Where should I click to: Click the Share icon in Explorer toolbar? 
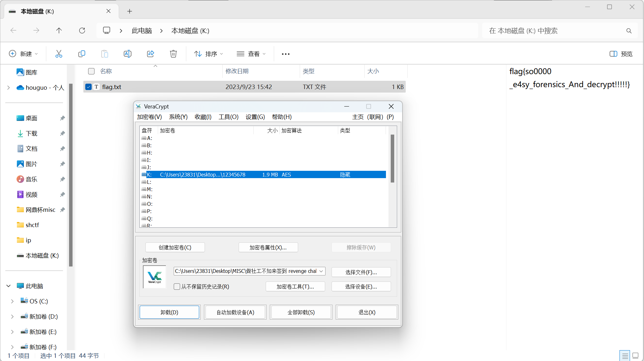tap(150, 54)
